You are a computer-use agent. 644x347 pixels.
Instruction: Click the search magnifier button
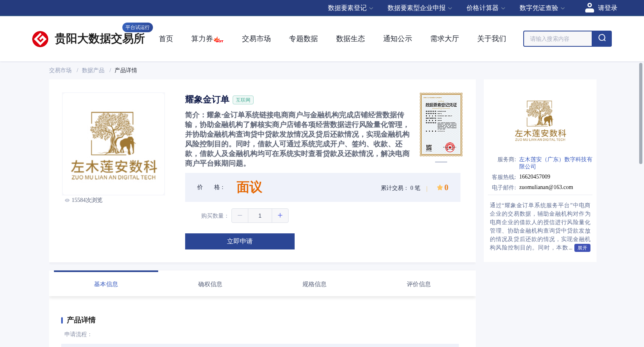(x=602, y=39)
